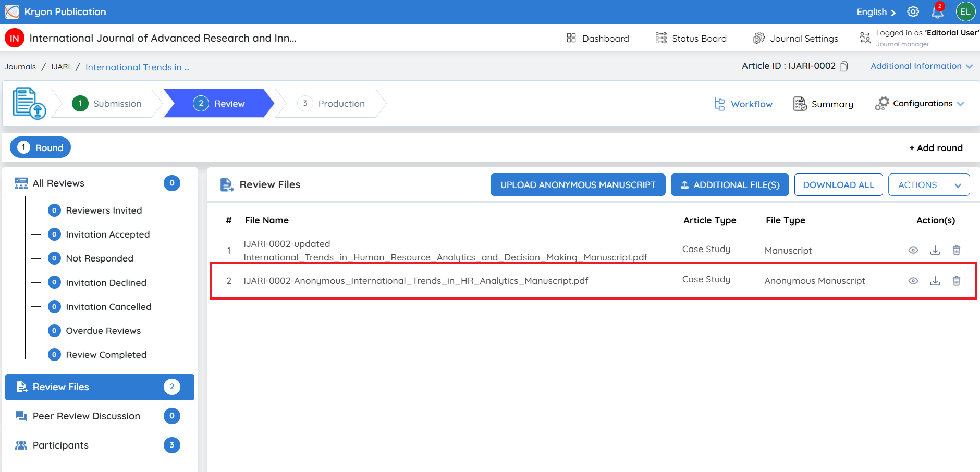
Task: Open the settings gear in top bar
Action: [x=913, y=11]
